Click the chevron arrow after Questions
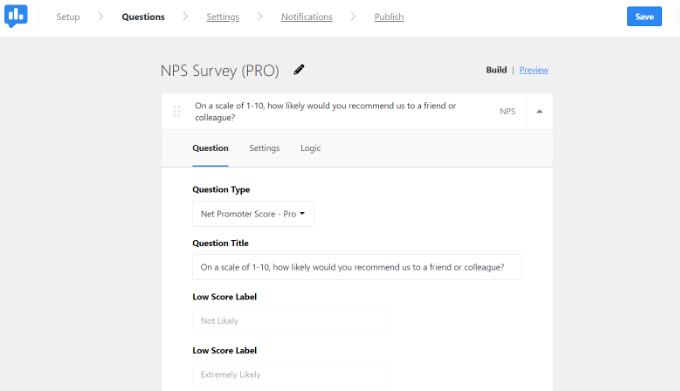 tap(186, 16)
